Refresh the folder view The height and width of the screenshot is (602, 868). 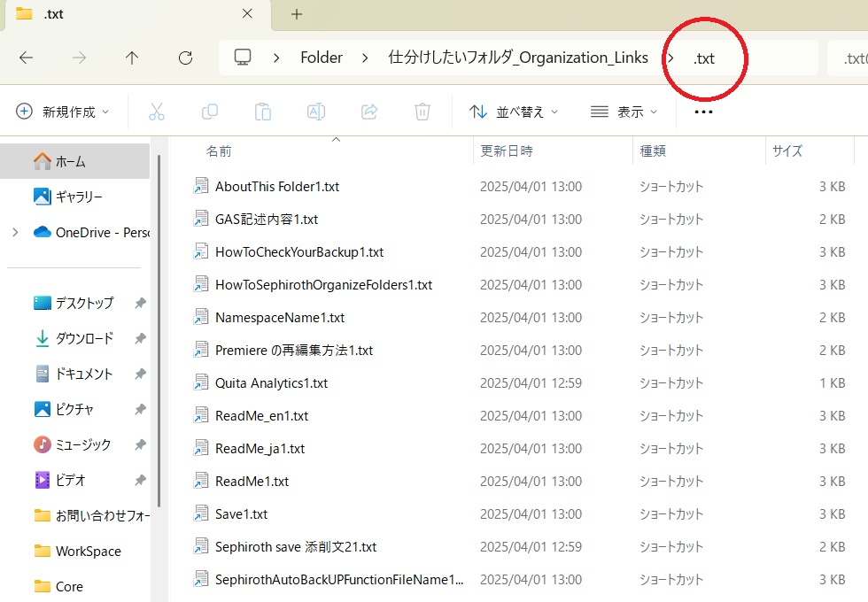tap(185, 58)
